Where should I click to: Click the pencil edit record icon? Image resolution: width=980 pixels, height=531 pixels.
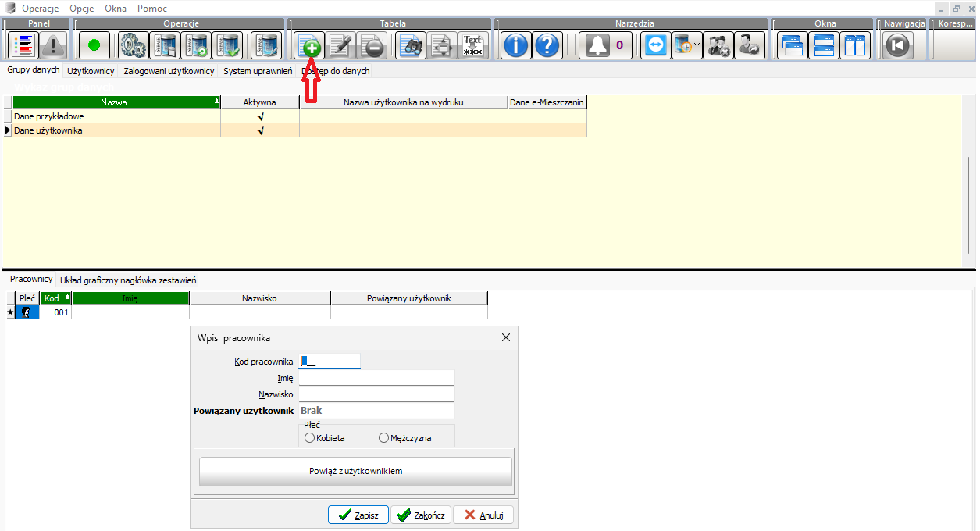[341, 46]
